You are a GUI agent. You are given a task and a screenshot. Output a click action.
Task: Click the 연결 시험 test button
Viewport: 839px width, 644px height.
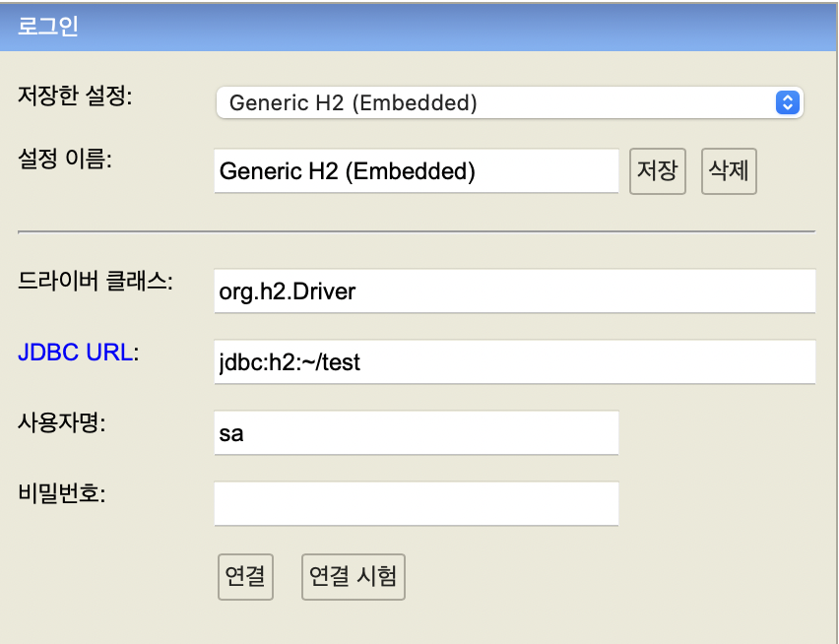click(x=354, y=577)
